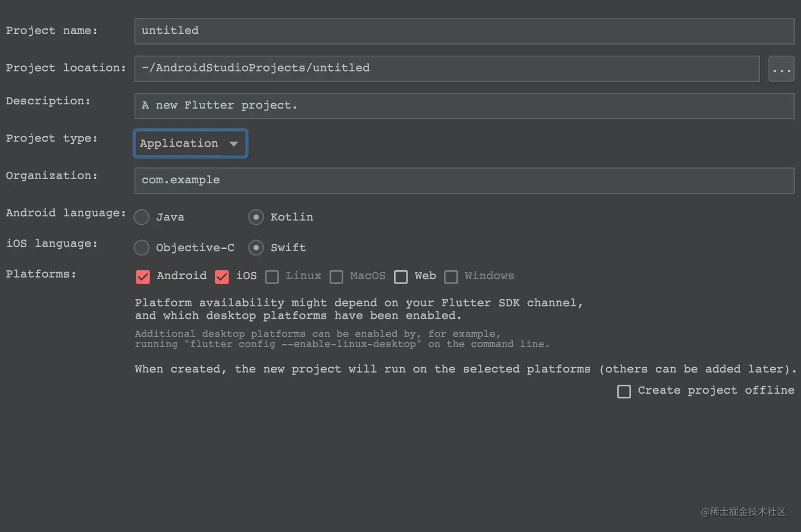801x532 pixels.
Task: Click the Description text field
Action: coord(464,106)
